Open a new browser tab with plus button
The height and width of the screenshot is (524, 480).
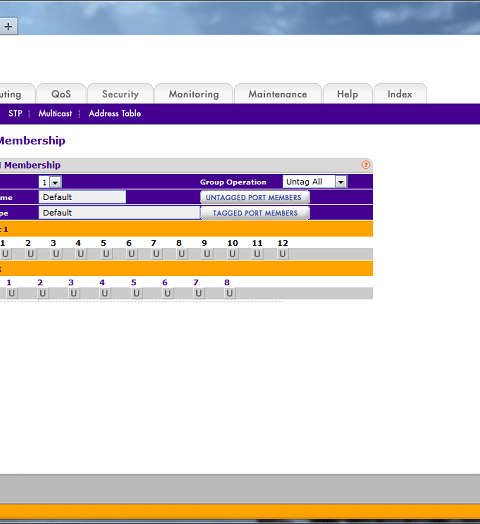(8, 26)
